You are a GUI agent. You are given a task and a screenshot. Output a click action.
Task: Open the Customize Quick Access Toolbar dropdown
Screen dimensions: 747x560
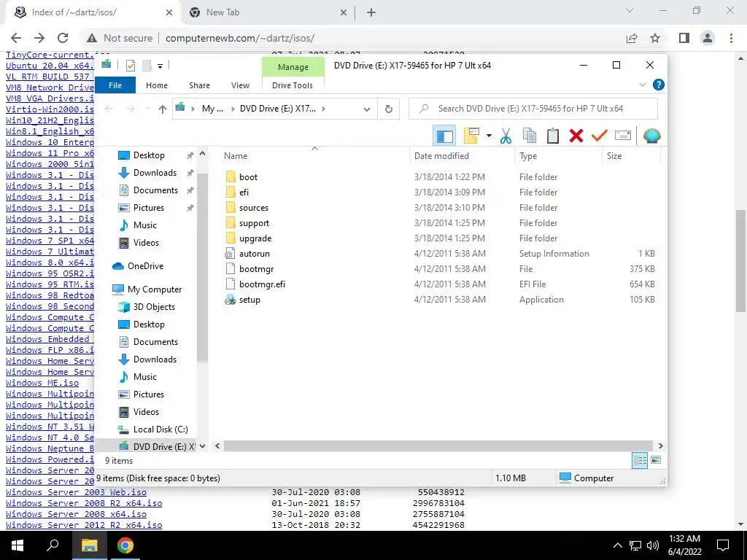pos(160,66)
